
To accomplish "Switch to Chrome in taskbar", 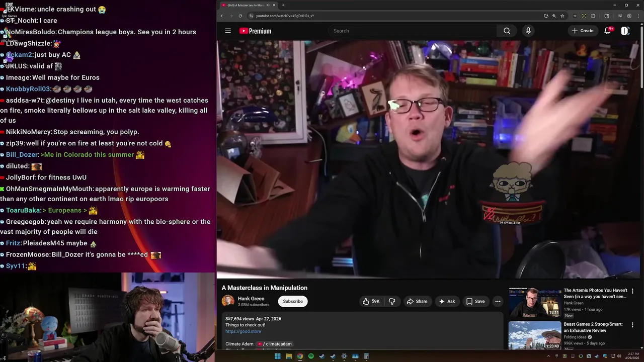I will click(x=300, y=356).
